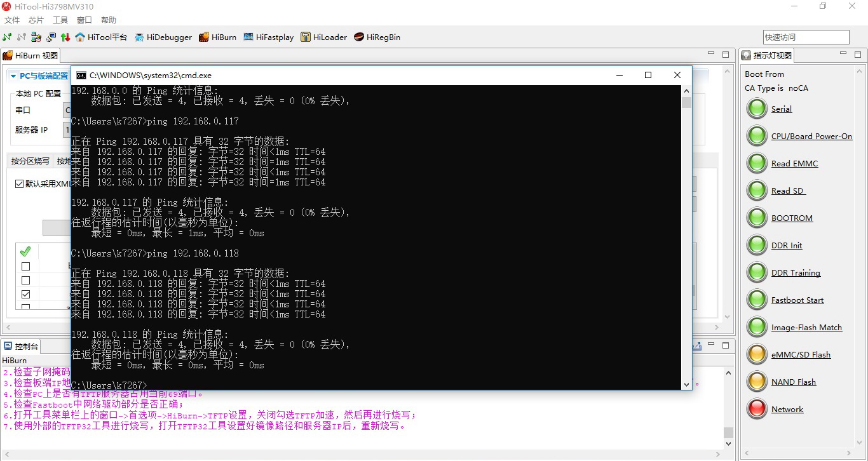Minimize the HiBurn 视图 panel
Image resolution: width=868 pixels, height=461 pixels.
[x=712, y=55]
